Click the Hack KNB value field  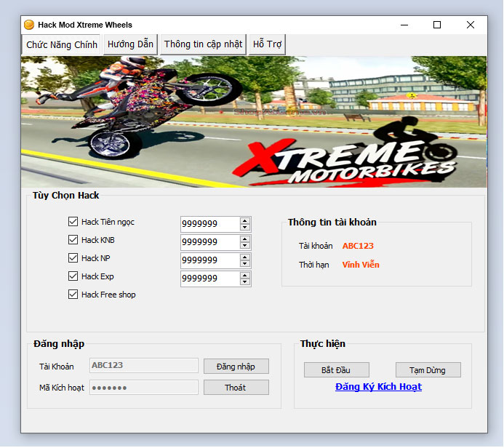[210, 242]
